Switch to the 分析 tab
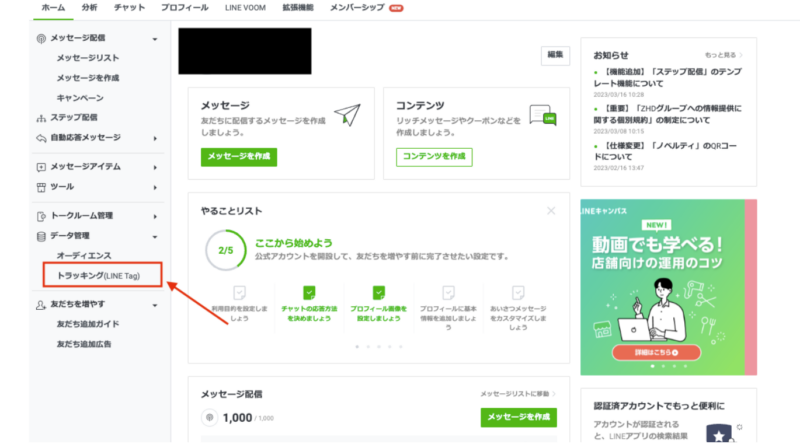Viewport: 800px width, 444px height. tap(89, 8)
